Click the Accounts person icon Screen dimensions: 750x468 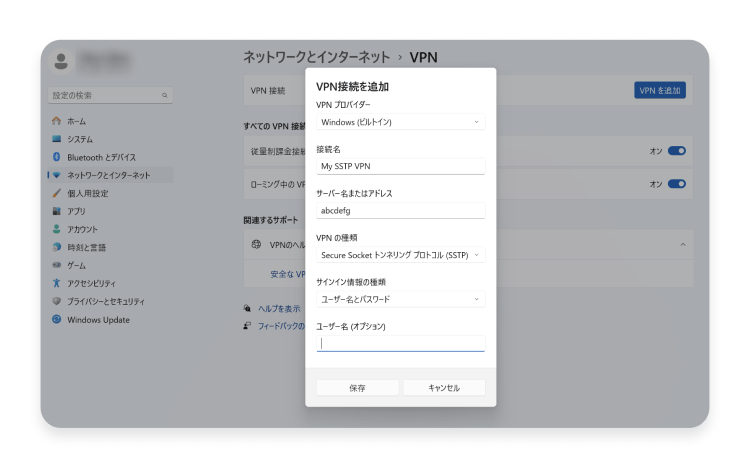tap(56, 229)
